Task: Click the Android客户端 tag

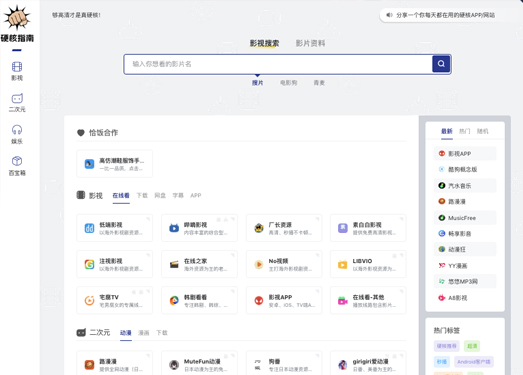Action: click(474, 362)
